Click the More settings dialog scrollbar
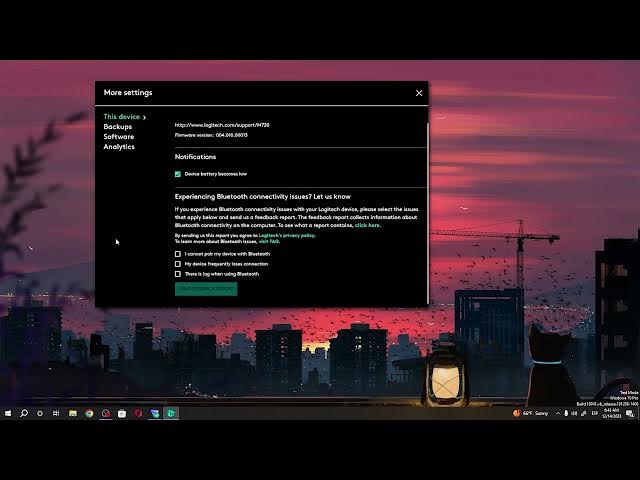 coord(427,212)
